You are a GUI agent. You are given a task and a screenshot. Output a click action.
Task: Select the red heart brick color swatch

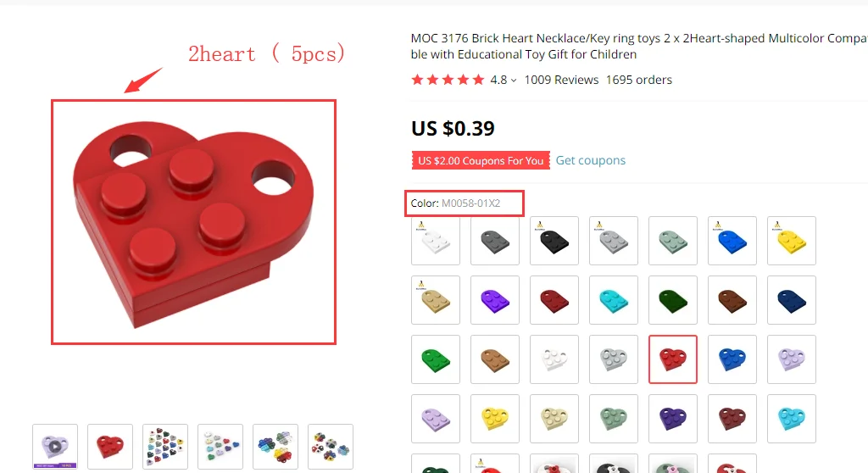(672, 359)
